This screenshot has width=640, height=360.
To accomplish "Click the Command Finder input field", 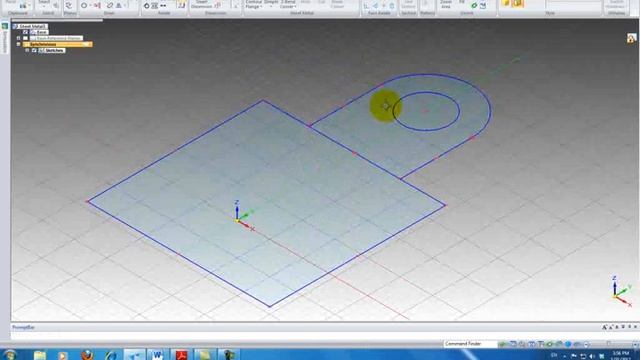I will click(470, 344).
